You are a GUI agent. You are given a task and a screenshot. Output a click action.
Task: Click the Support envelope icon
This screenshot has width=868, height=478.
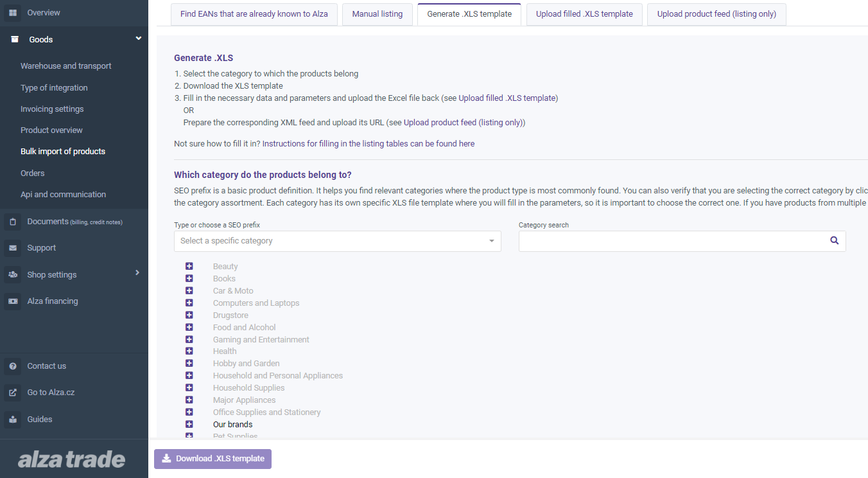[x=13, y=248]
